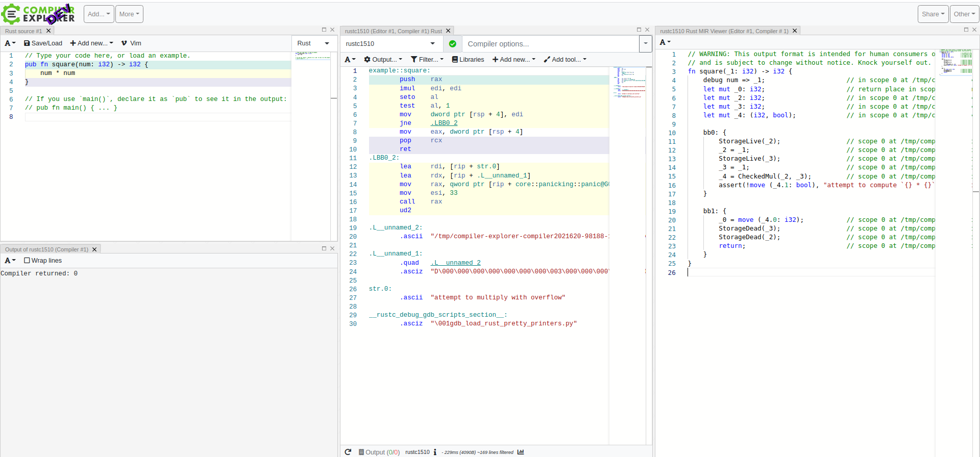Screen dimensions: 980x457
Task: Click the 'call rax' assembly line
Action: point(488,201)
